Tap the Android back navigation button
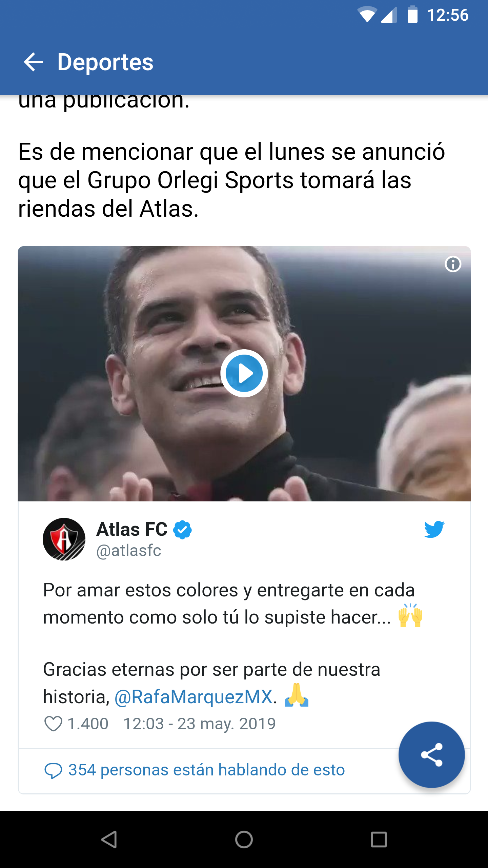 (x=109, y=840)
